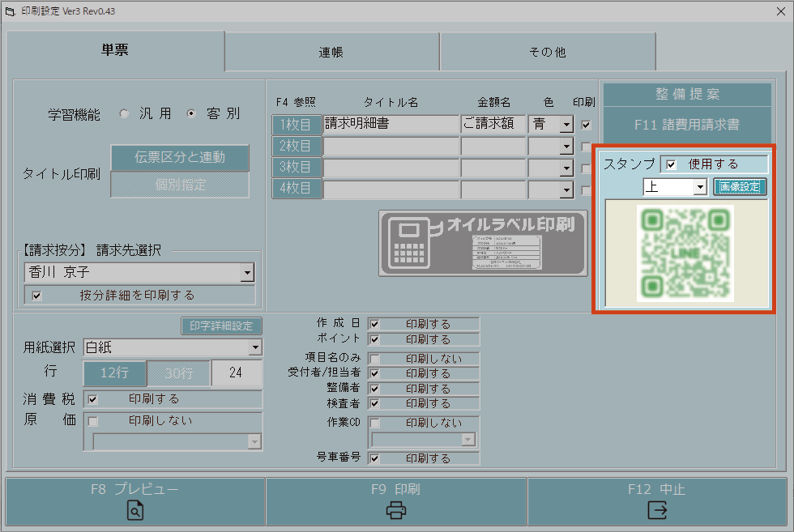Click the app icon in the title bar
Viewport: 794px width, 532px height.
tap(10, 11)
